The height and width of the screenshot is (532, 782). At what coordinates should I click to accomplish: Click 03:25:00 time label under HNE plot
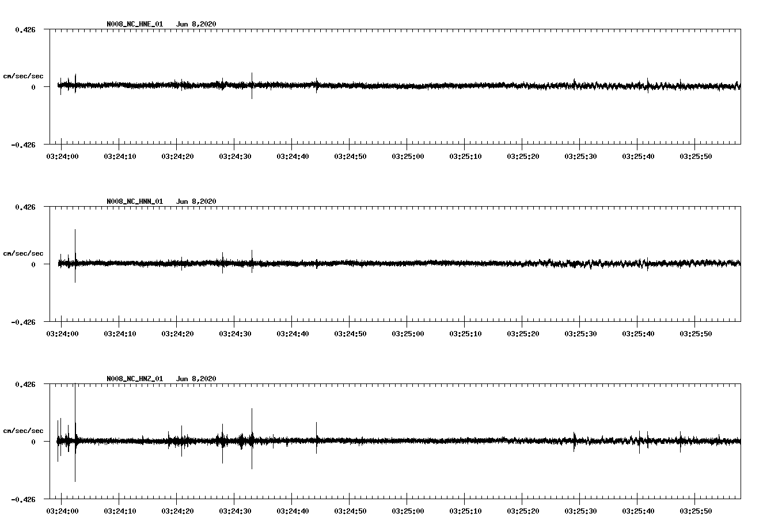pos(407,157)
